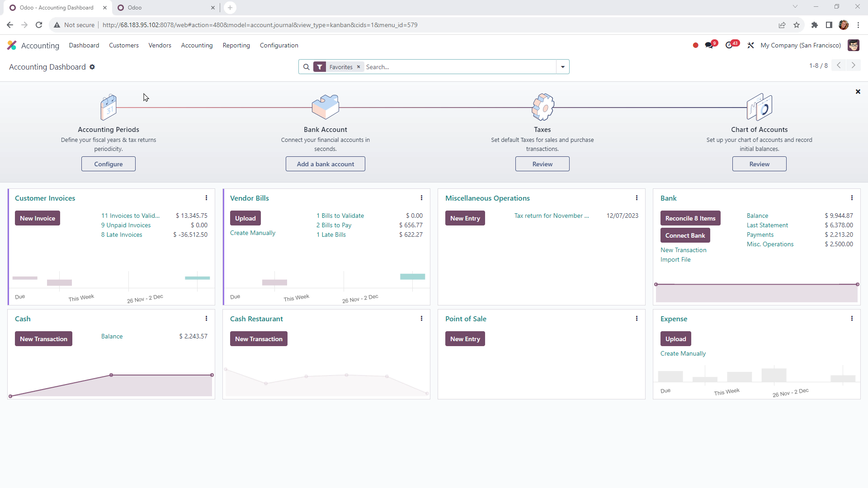Open Cash card options menu
This screenshot has height=488, width=868.
(207, 319)
